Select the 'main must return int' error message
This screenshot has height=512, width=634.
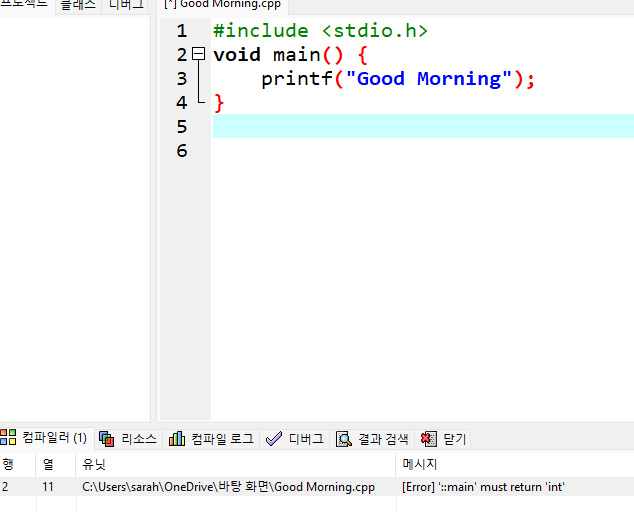coord(483,487)
